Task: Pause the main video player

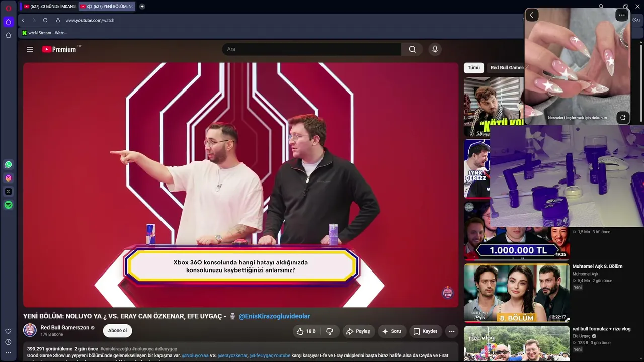Action: pyautogui.click(x=240, y=185)
